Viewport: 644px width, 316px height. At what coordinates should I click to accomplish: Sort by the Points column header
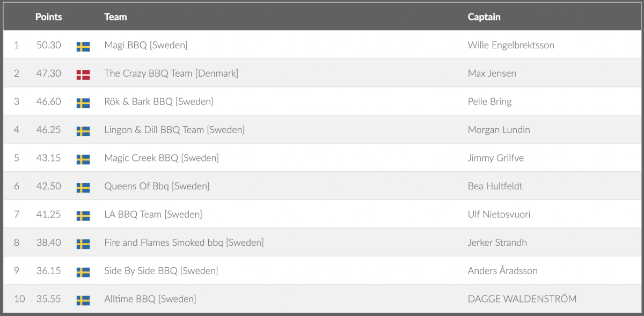[49, 17]
